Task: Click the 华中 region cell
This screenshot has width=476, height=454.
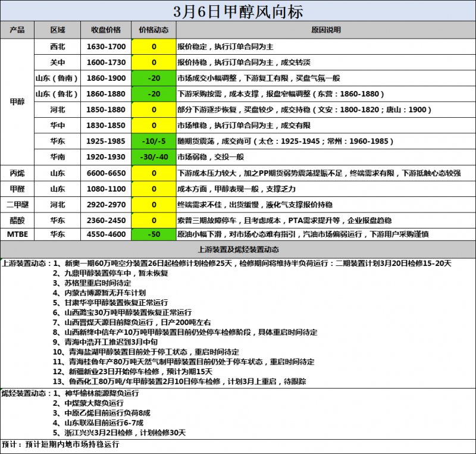Action: pyautogui.click(x=57, y=126)
